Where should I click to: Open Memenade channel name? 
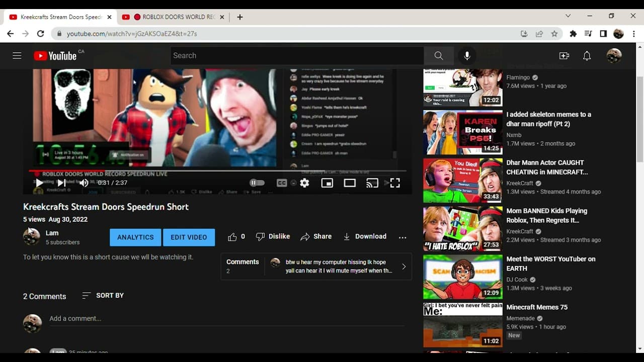[520, 318]
